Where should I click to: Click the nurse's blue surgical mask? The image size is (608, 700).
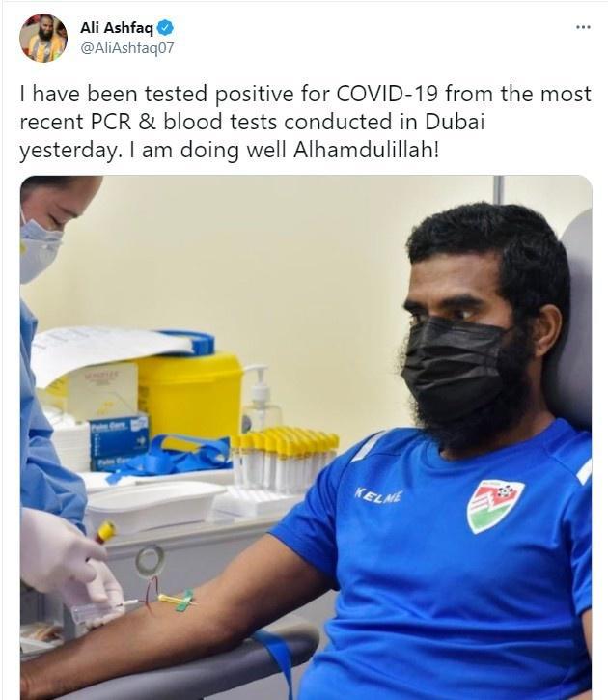coord(39,248)
